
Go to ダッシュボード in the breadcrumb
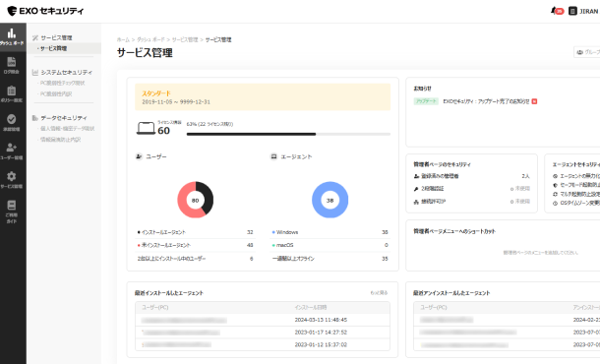[x=150, y=39]
